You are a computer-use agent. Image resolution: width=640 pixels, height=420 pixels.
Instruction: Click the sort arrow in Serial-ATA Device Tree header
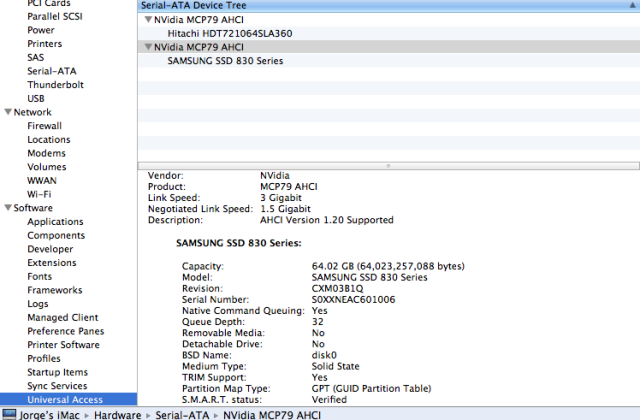point(632,5)
